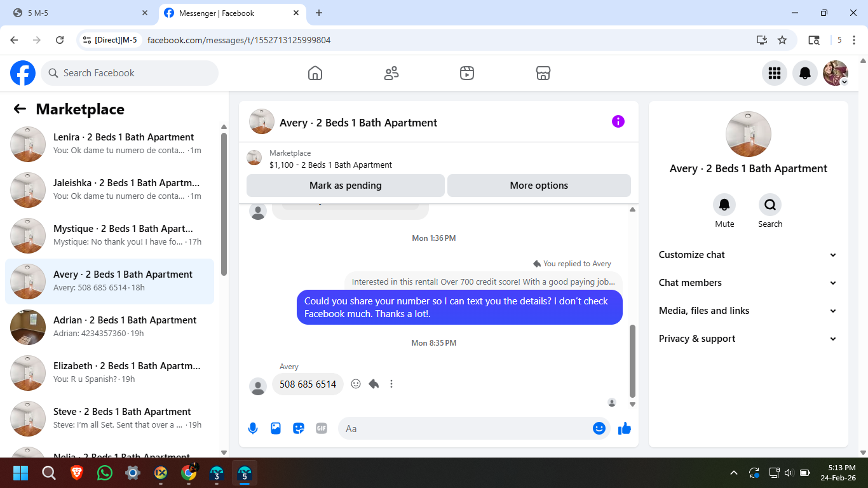This screenshot has height=488, width=868.
Task: Send a voice clip microphone icon
Action: pos(253,428)
